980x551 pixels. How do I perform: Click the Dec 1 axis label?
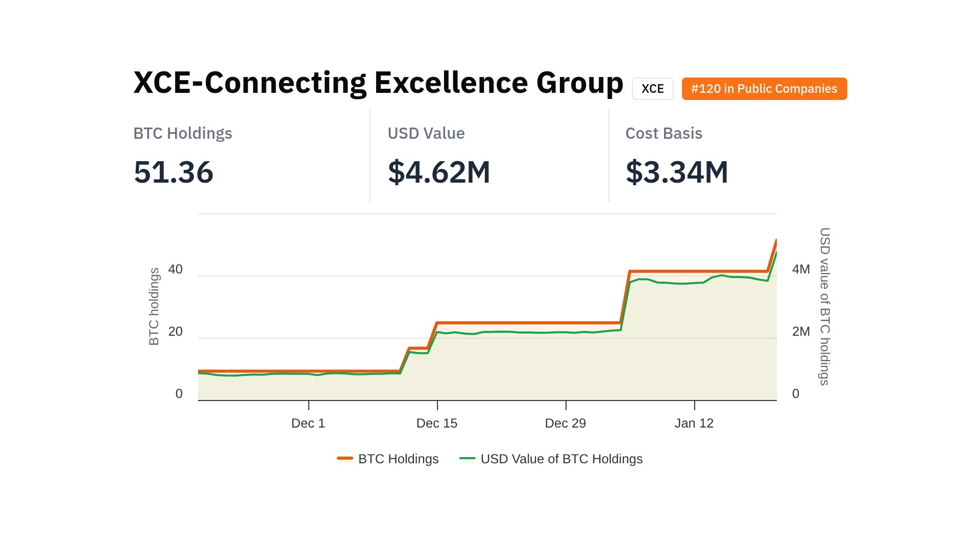pyautogui.click(x=308, y=423)
